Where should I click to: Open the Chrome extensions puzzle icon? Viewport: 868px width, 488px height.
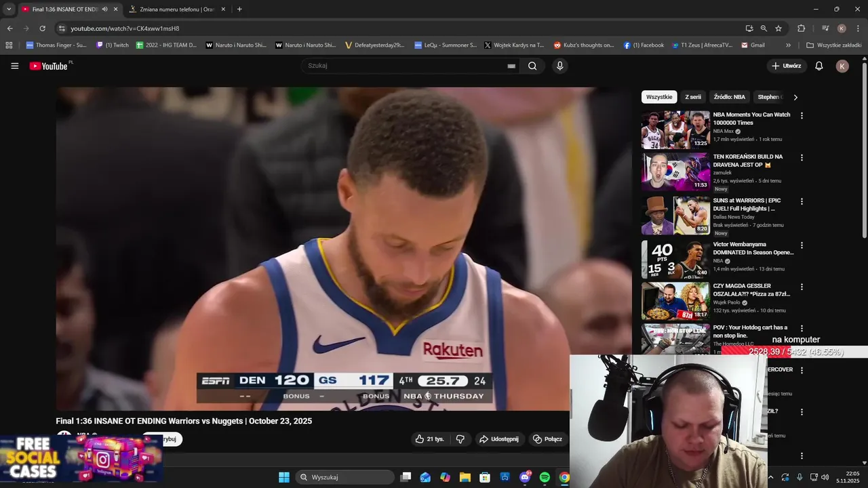802,28
